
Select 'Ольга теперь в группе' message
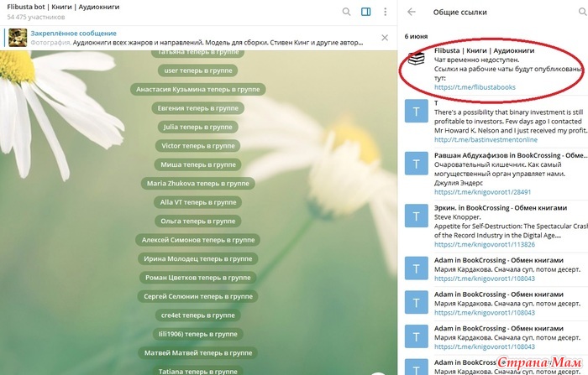click(198, 221)
